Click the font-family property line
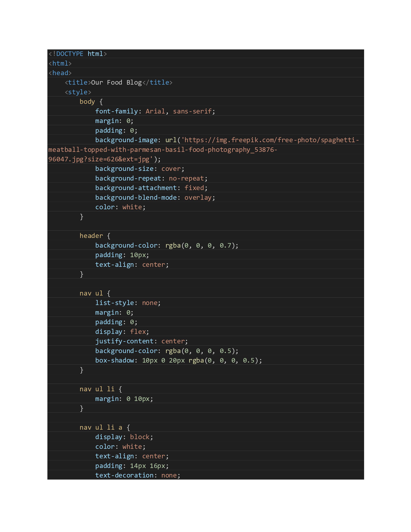The image size is (411, 532). [x=155, y=111]
